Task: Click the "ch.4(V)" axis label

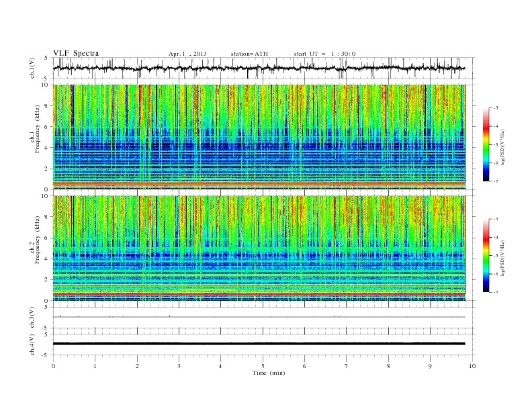Action: click(x=32, y=345)
